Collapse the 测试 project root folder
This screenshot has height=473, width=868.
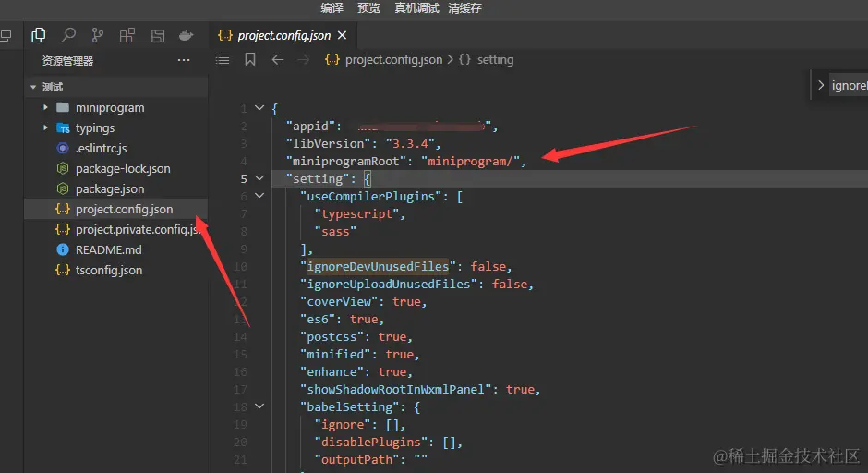(x=33, y=87)
